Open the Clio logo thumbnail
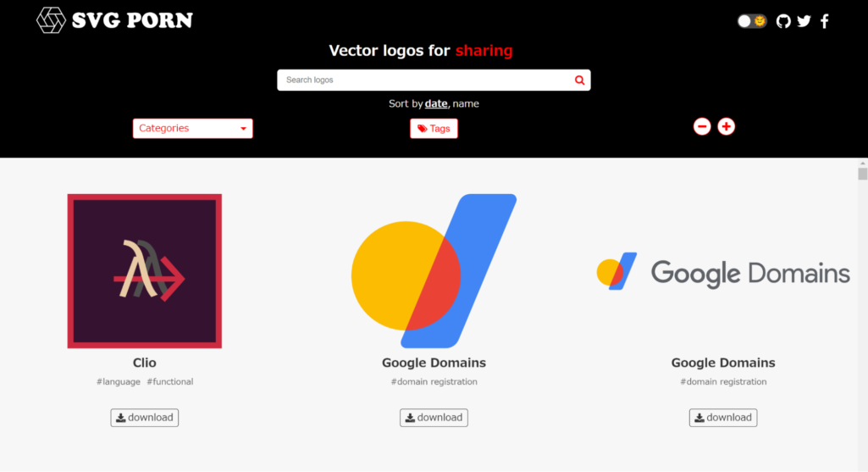The height and width of the screenshot is (472, 868). click(x=145, y=271)
